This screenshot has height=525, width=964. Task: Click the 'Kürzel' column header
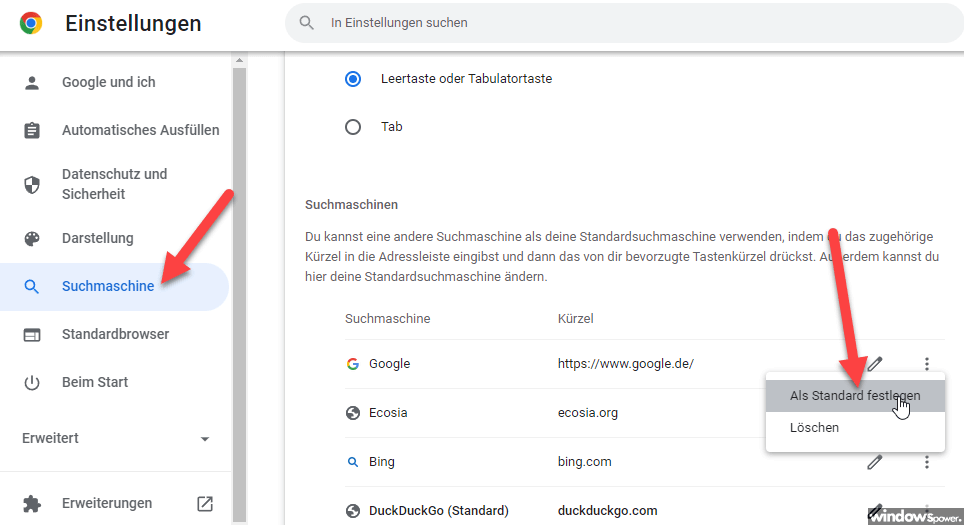coord(575,318)
